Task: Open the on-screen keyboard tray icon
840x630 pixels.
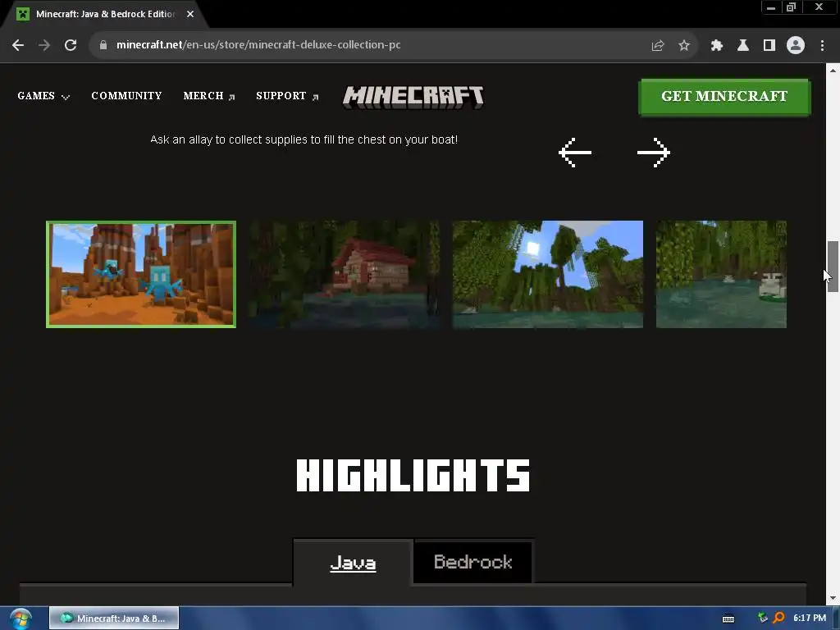Action: click(728, 619)
